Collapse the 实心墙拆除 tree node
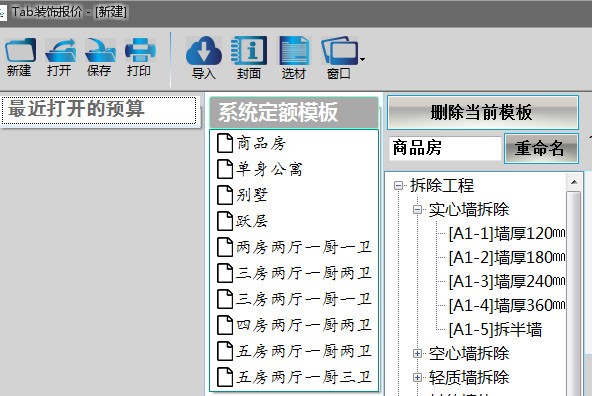592x396 pixels. point(417,209)
